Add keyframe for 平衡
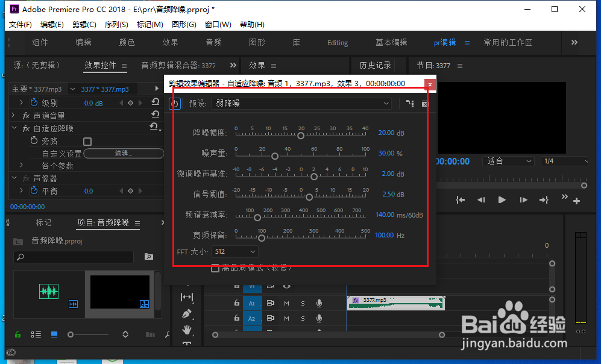 [130, 191]
